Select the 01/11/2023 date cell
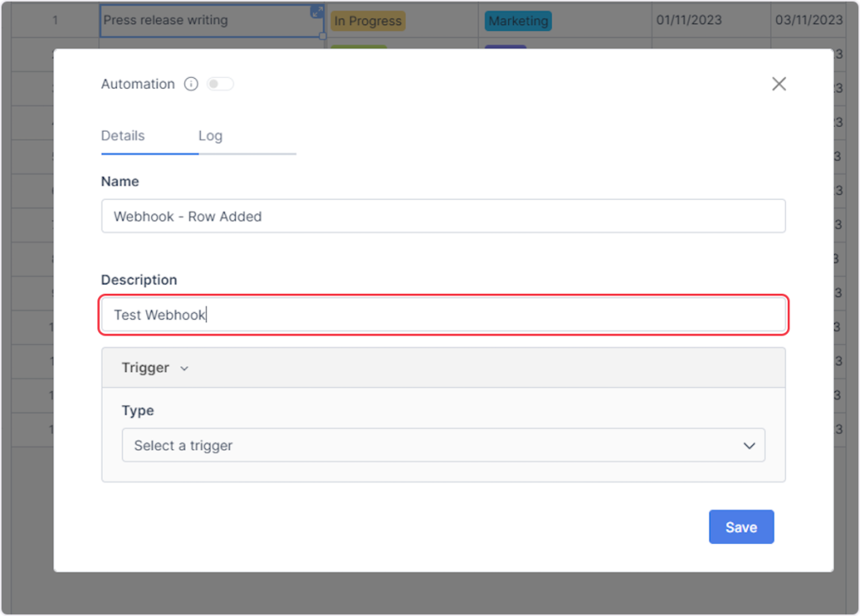 point(689,20)
